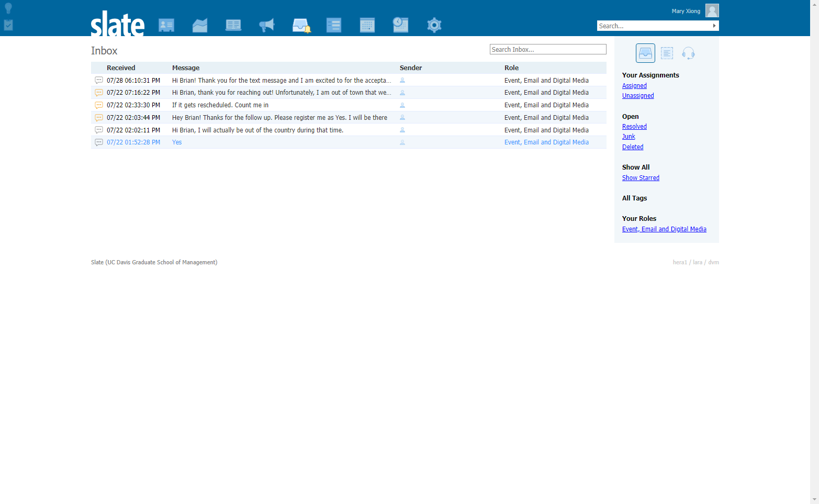Open the Unassigned link
The height and width of the screenshot is (504, 819).
point(638,96)
